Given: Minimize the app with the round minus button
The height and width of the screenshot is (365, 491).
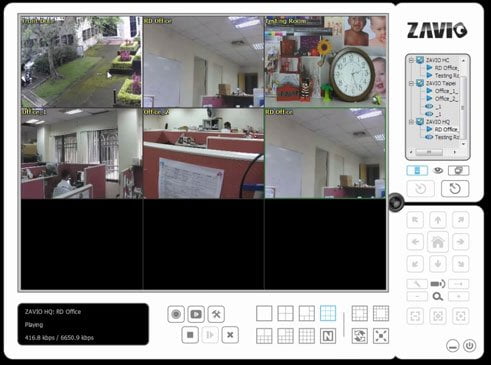Looking at the screenshot, I should click(x=452, y=346).
